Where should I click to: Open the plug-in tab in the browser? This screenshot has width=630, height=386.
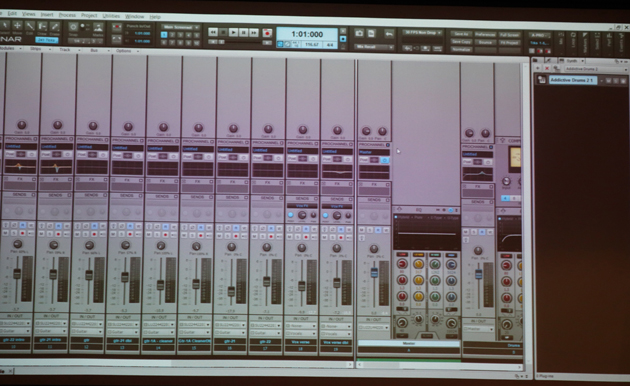coord(548,61)
